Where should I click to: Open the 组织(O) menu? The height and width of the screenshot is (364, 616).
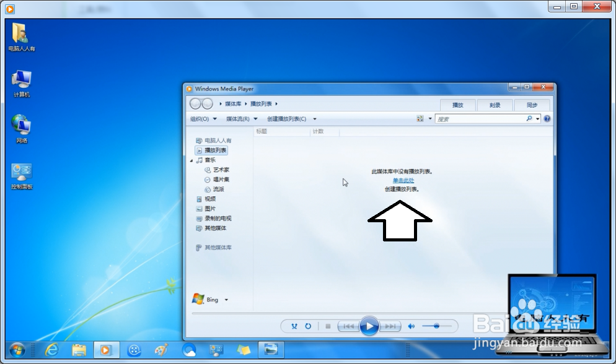(x=203, y=119)
